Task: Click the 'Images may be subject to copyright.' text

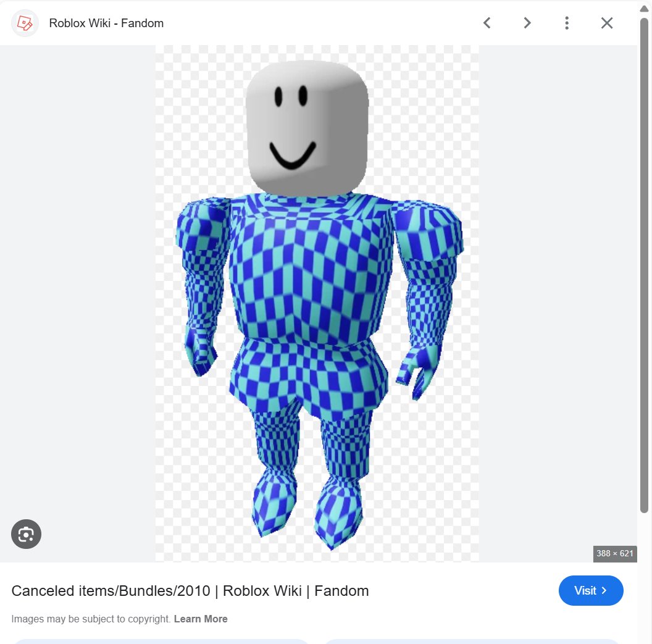Action: (91, 619)
